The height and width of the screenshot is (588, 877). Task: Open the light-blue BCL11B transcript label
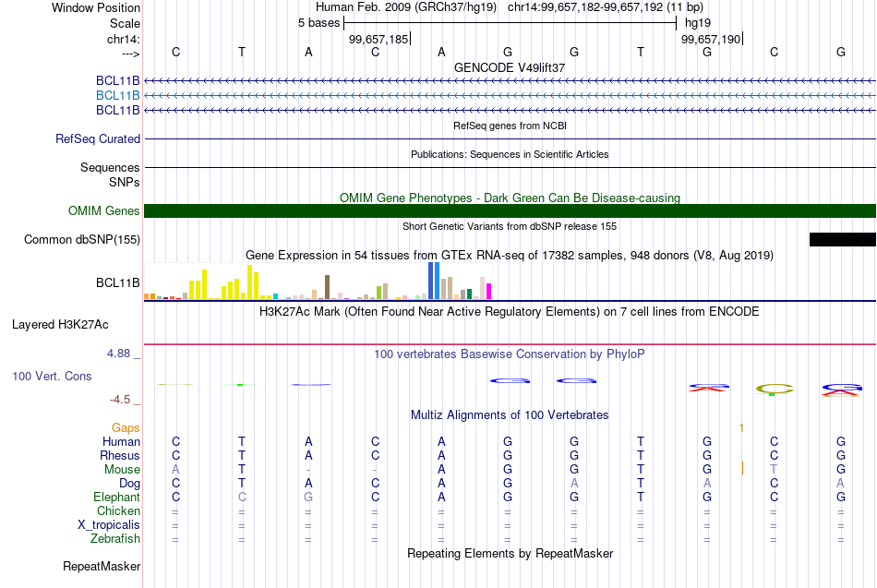pos(117,96)
